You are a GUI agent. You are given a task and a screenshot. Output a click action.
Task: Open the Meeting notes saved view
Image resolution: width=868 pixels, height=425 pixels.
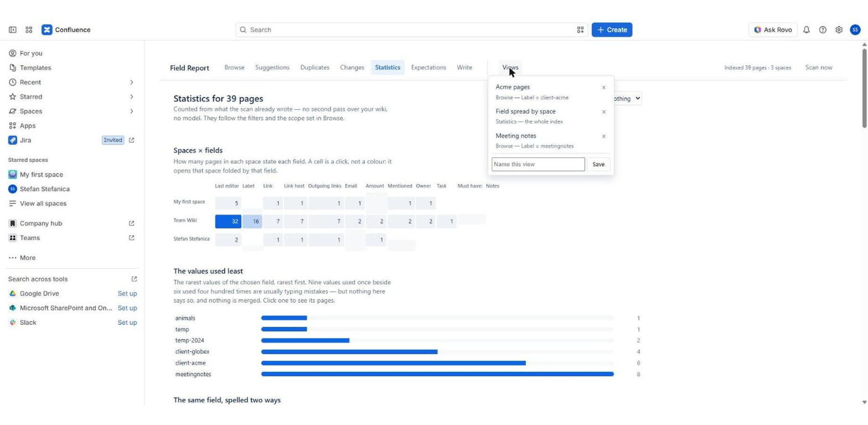[546, 141]
